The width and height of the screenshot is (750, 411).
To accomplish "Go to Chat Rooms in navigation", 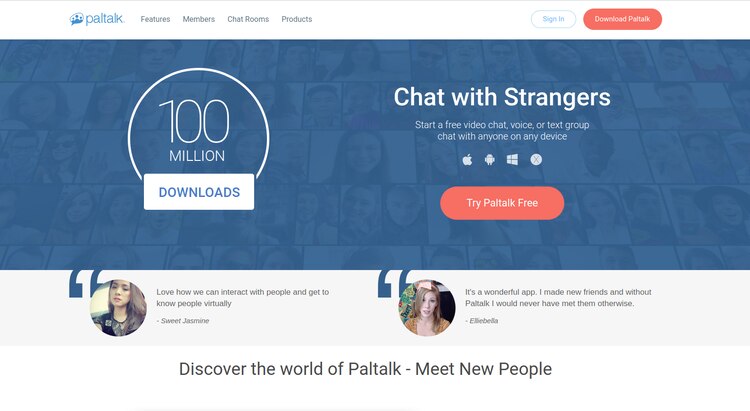I will [248, 19].
